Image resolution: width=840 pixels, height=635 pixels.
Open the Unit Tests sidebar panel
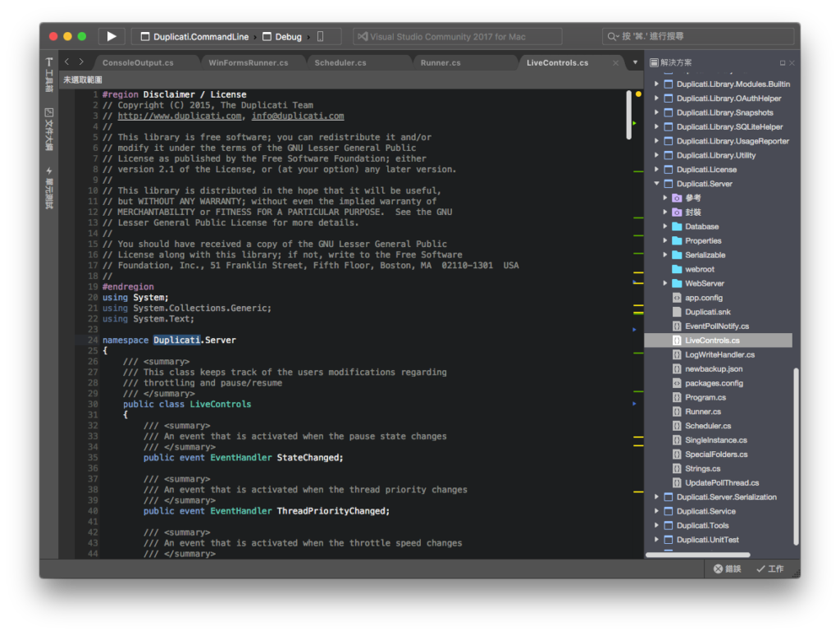(x=48, y=188)
